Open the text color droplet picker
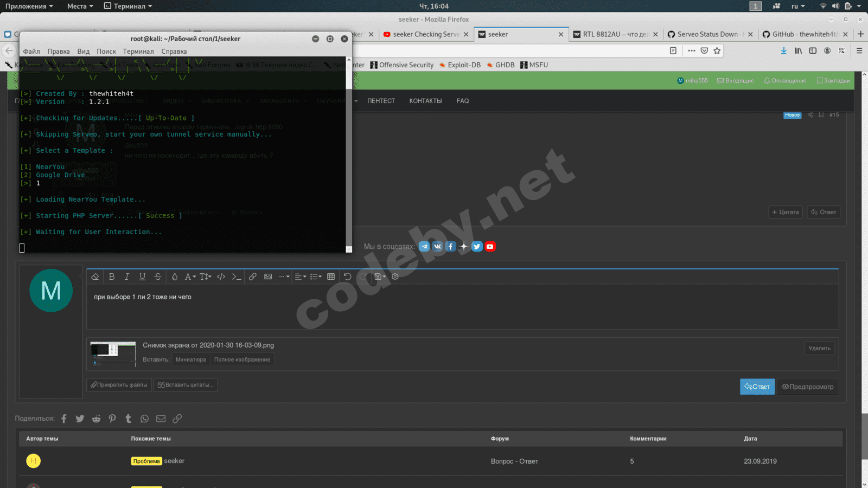The image size is (868, 488). [x=174, y=277]
